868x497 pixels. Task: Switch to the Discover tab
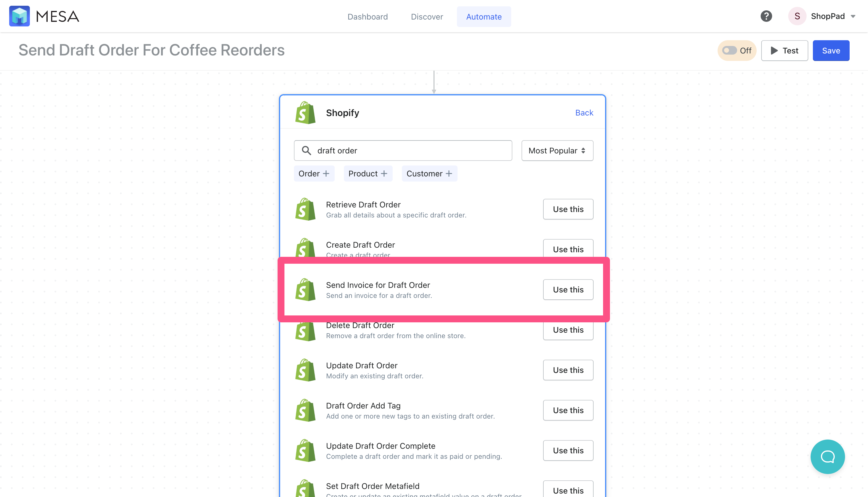pyautogui.click(x=427, y=16)
